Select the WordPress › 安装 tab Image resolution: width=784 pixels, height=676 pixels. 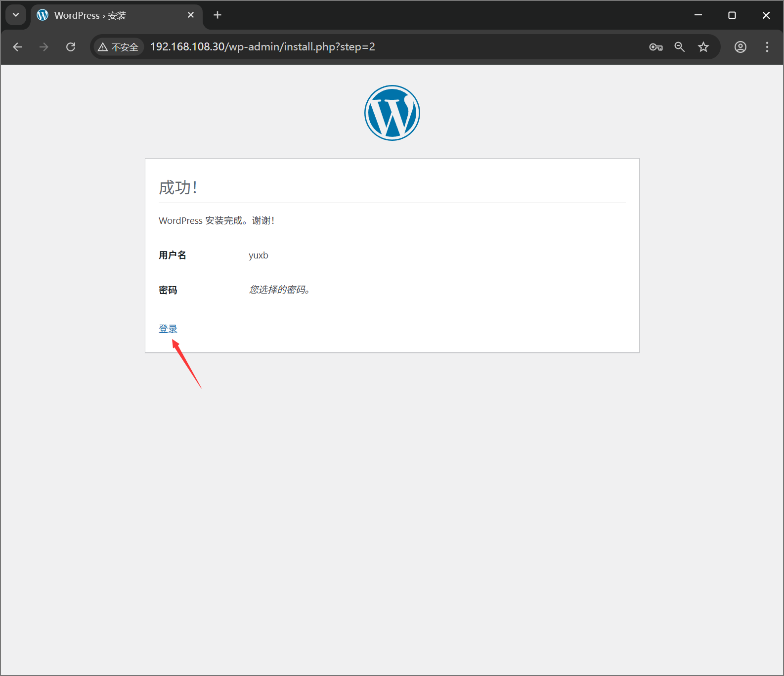click(117, 15)
